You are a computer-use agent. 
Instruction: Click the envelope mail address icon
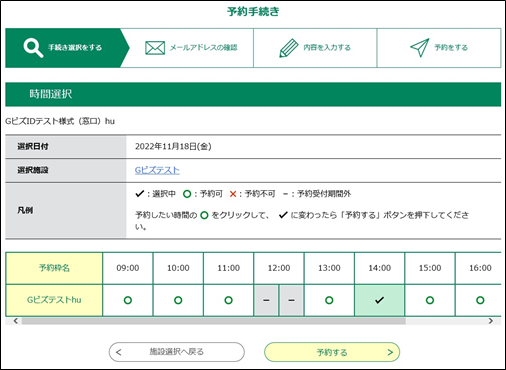(155, 48)
